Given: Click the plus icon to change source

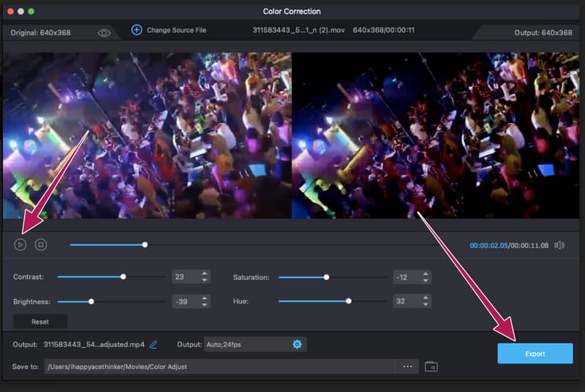Looking at the screenshot, I should (x=136, y=30).
